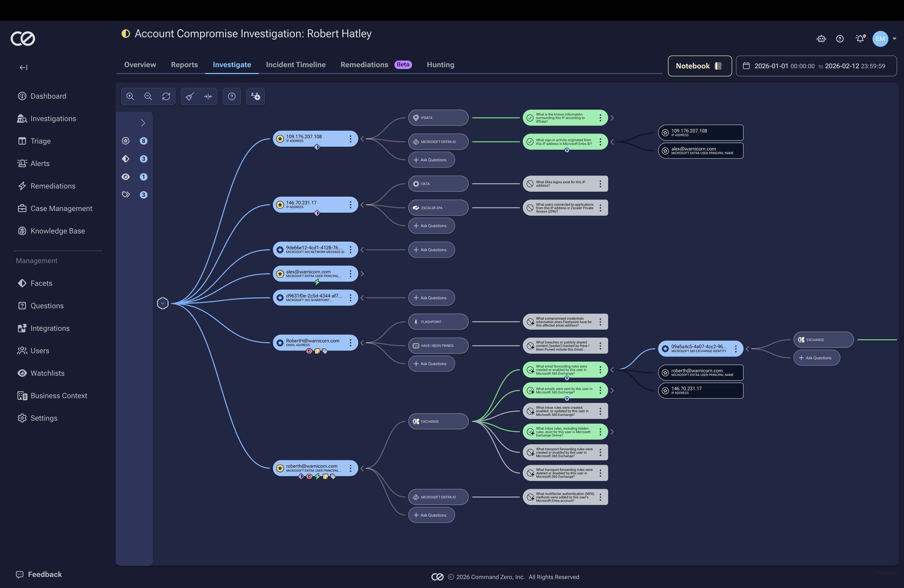This screenshot has height=588, width=904.
Task: Toggle the starred entities filter showing 8
Action: (126, 141)
